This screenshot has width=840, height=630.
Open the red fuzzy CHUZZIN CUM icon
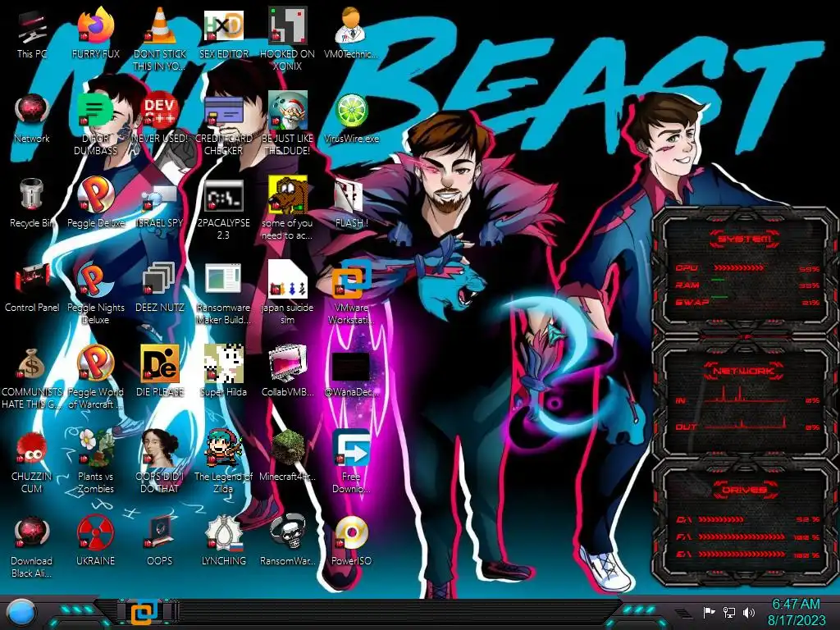pyautogui.click(x=32, y=449)
